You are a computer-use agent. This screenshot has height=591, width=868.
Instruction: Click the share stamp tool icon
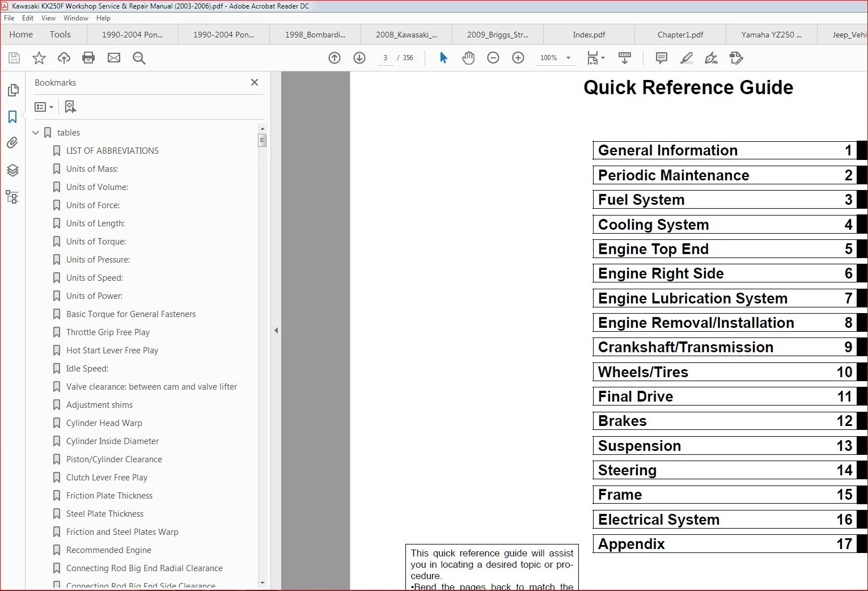pyautogui.click(x=736, y=58)
